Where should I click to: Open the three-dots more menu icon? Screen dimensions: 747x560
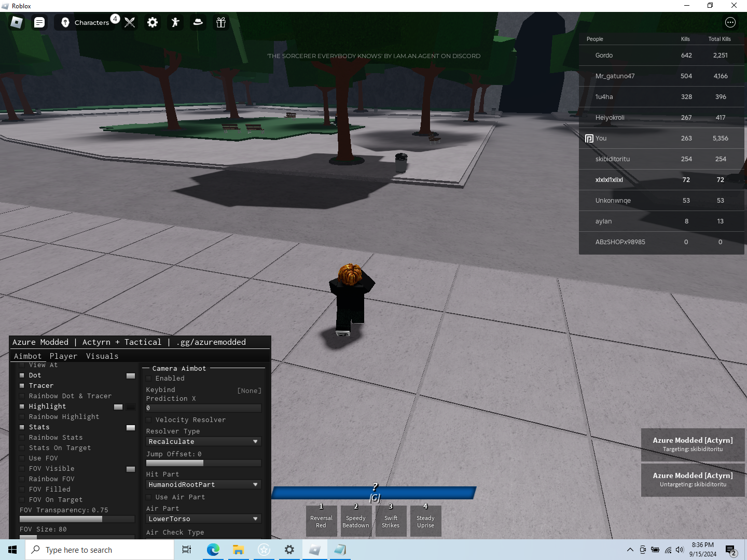730,22
